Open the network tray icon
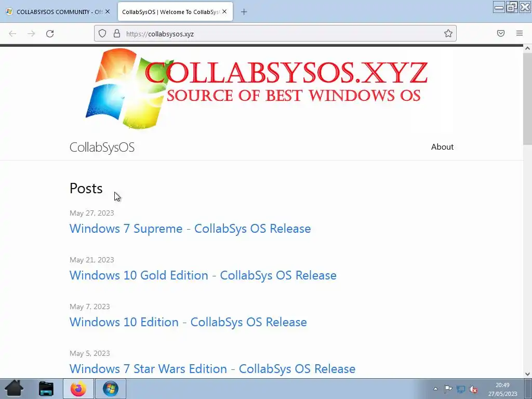Viewport: 532px width, 399px height. (x=461, y=389)
